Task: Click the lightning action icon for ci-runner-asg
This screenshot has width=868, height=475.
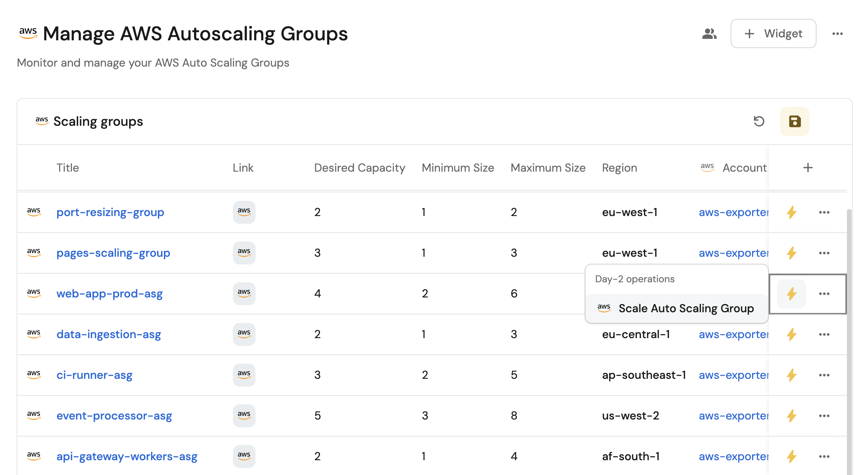Action: click(x=791, y=375)
